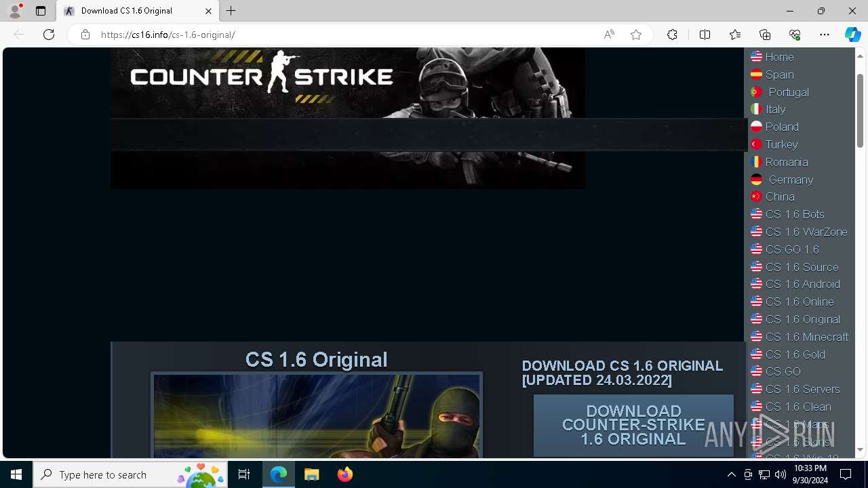
Task: Open CS 1.6 Minecraft link
Action: [807, 337]
